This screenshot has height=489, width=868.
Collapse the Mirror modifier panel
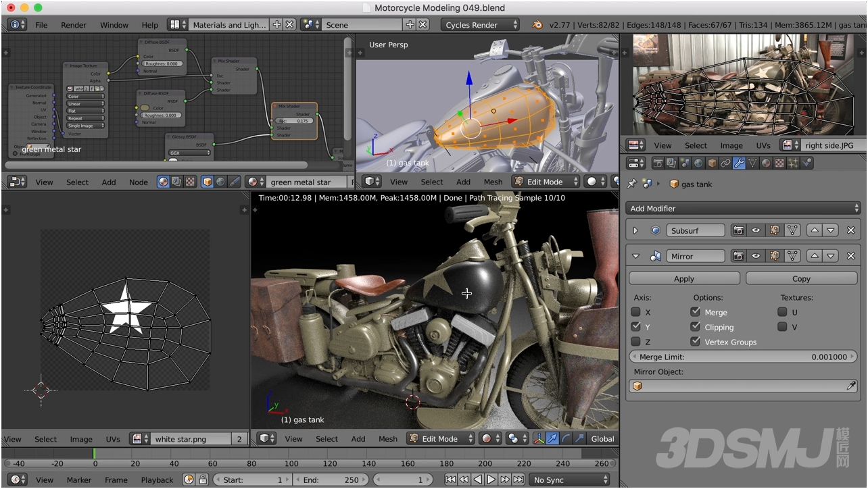coord(635,256)
